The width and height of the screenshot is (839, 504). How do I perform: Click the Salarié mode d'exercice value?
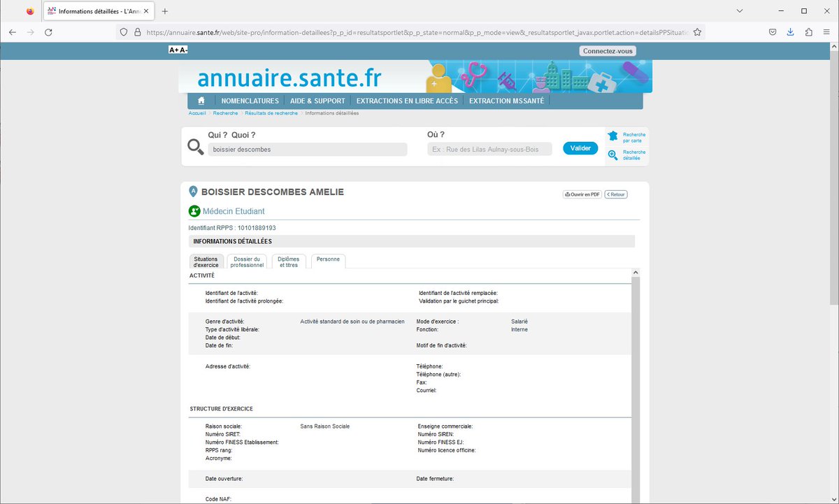pyautogui.click(x=519, y=322)
